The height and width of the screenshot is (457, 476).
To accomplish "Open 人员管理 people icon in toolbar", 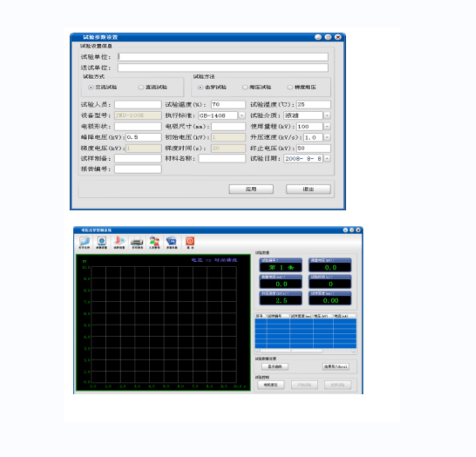I will (155, 242).
